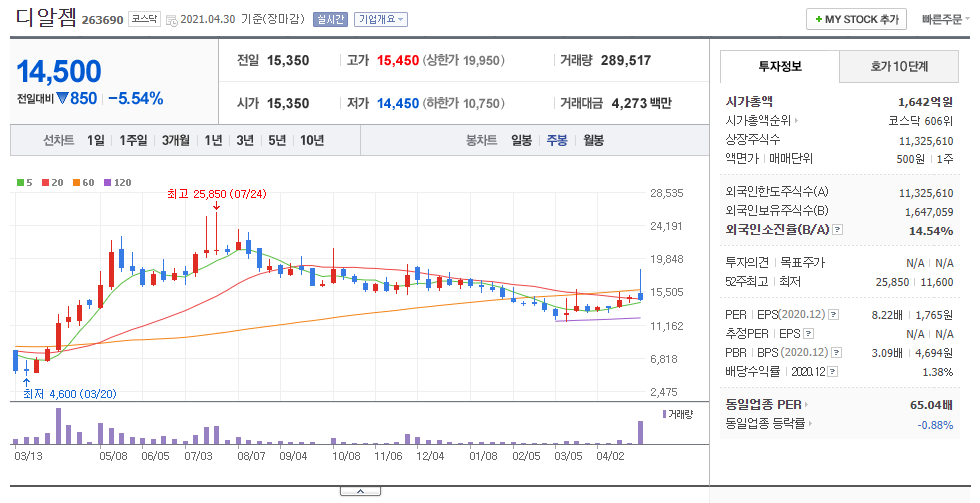This screenshot has height=503, width=980.
Task: Click the orange 60 moving average swatch
Action: click(76, 182)
